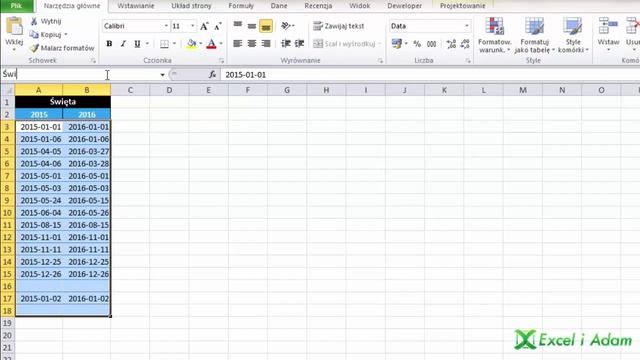Click the Select All corner button
The width and height of the screenshot is (640, 360).
pos(7,90)
